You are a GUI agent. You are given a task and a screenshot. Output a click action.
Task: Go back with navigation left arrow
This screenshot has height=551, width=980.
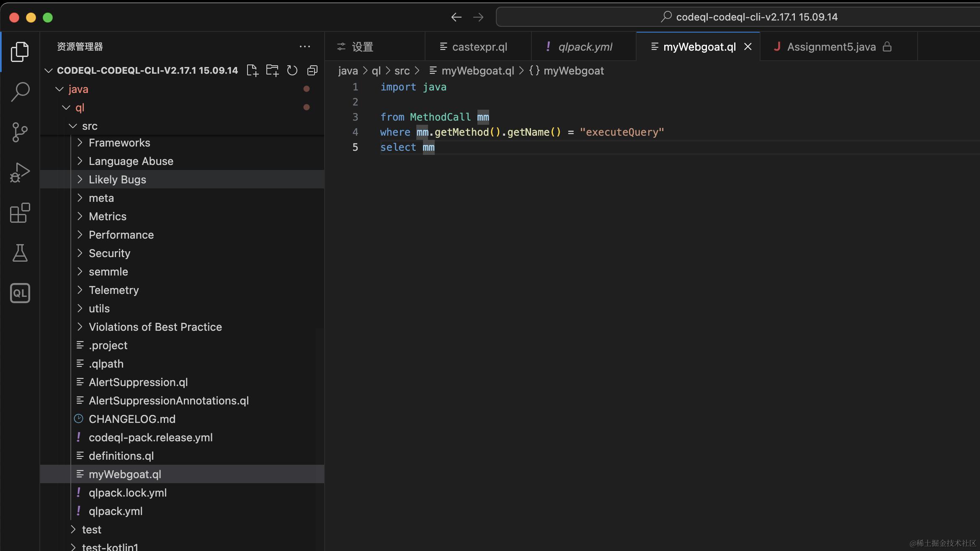coord(456,17)
